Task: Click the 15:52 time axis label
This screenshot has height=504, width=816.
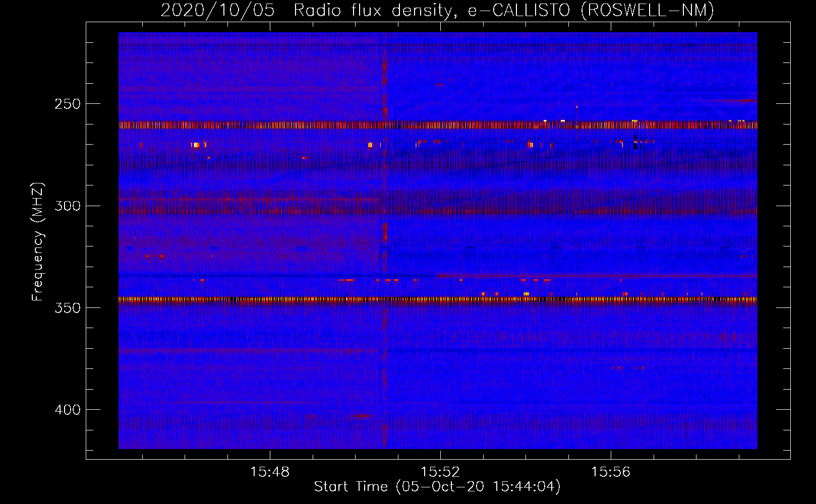Action: click(x=440, y=472)
